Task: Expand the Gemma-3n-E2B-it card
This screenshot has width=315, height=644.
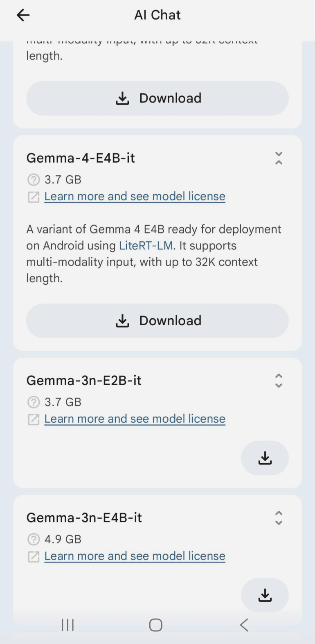Action: [x=279, y=381]
